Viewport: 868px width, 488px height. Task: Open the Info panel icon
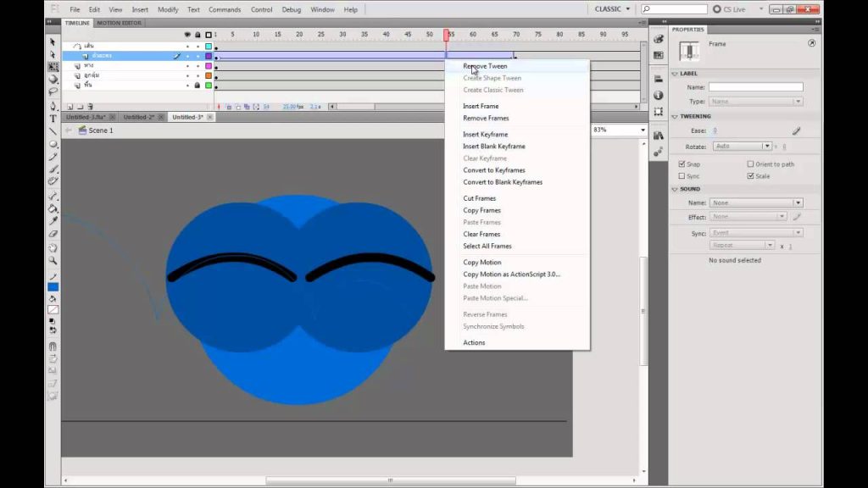[658, 95]
